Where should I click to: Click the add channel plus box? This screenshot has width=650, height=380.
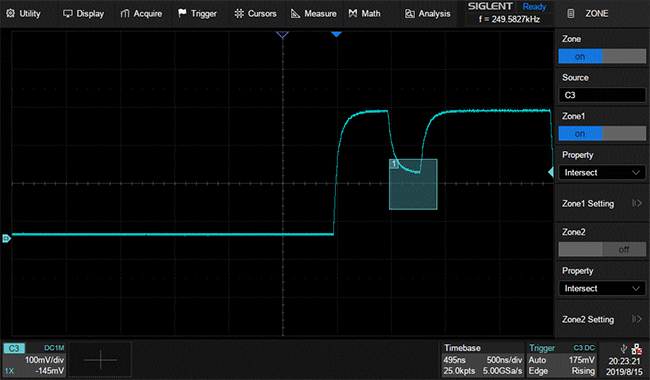[x=100, y=359]
